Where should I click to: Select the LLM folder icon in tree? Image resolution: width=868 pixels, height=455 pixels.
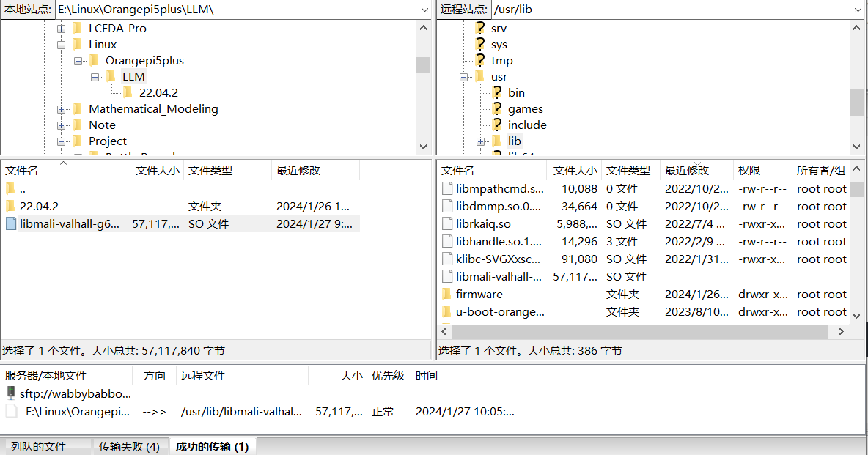pyautogui.click(x=111, y=76)
